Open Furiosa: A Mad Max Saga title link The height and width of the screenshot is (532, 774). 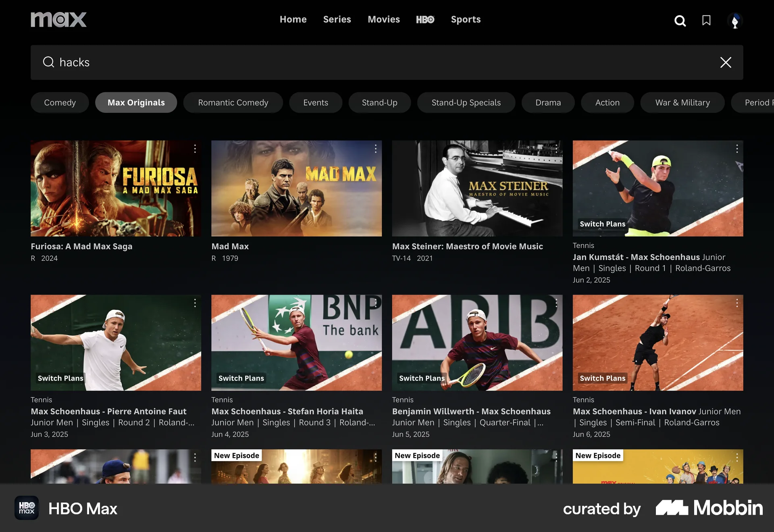[81, 246]
